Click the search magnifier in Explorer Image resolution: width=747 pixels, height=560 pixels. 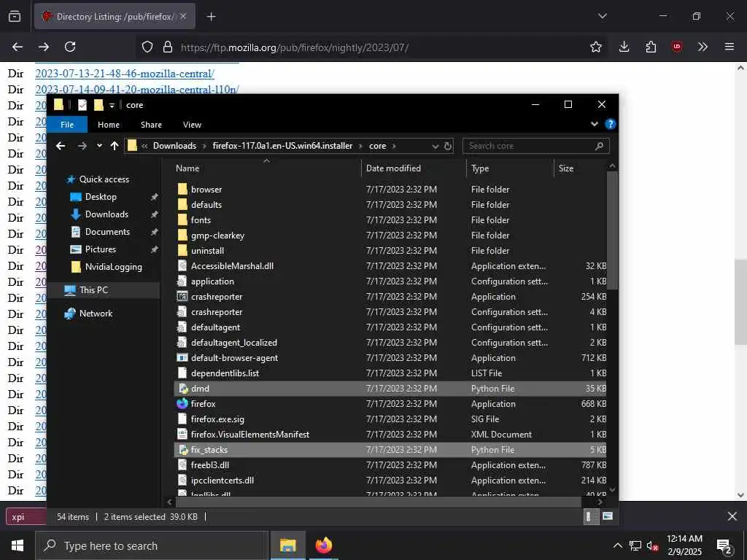tap(600, 146)
